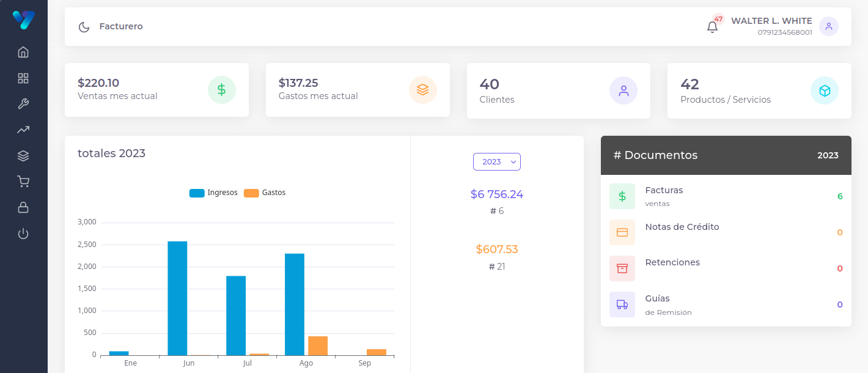The width and height of the screenshot is (868, 373).
Task: Select Facturas ventas in Documentos list
Action: coord(664,196)
